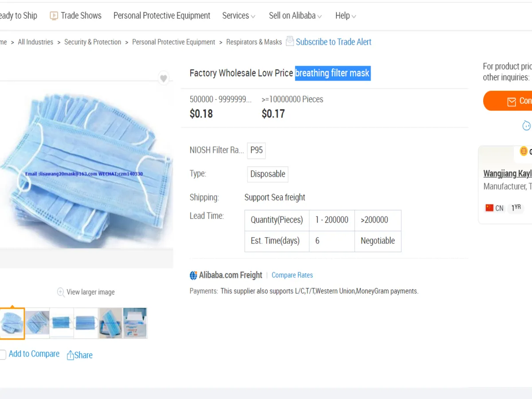Select the Disposable type option
532x399 pixels.
tap(267, 174)
